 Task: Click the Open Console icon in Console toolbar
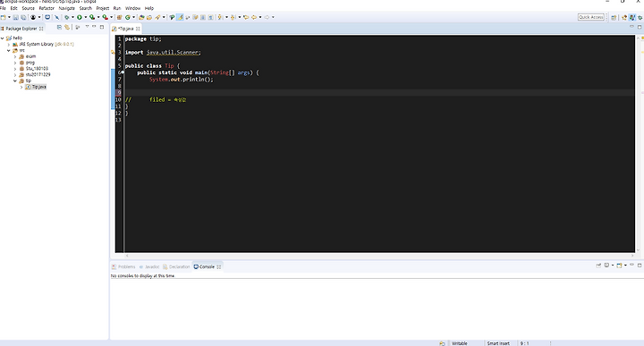coord(620,266)
